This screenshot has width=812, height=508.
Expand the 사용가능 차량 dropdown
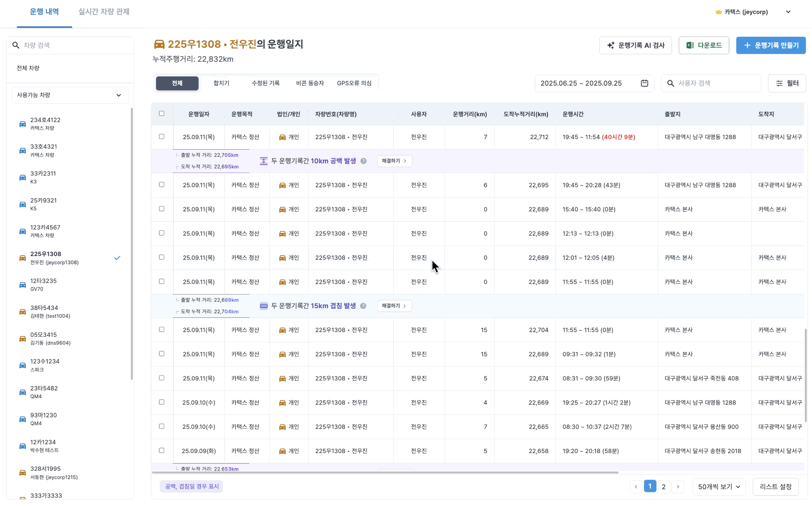point(70,95)
